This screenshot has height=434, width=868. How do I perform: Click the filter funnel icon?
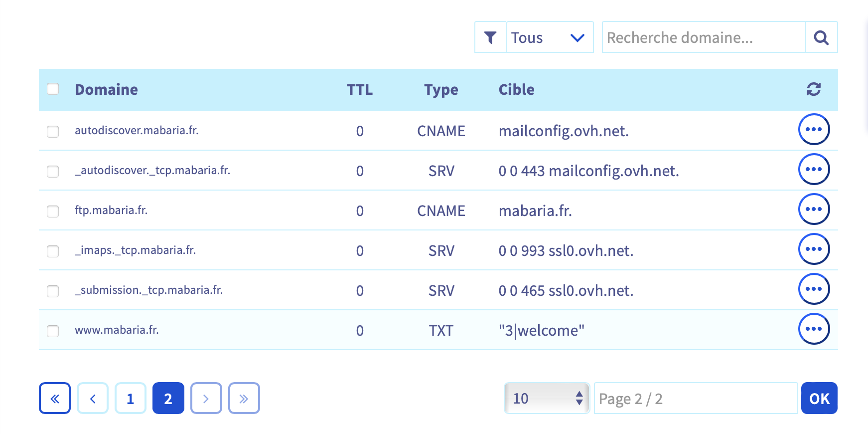pos(490,37)
